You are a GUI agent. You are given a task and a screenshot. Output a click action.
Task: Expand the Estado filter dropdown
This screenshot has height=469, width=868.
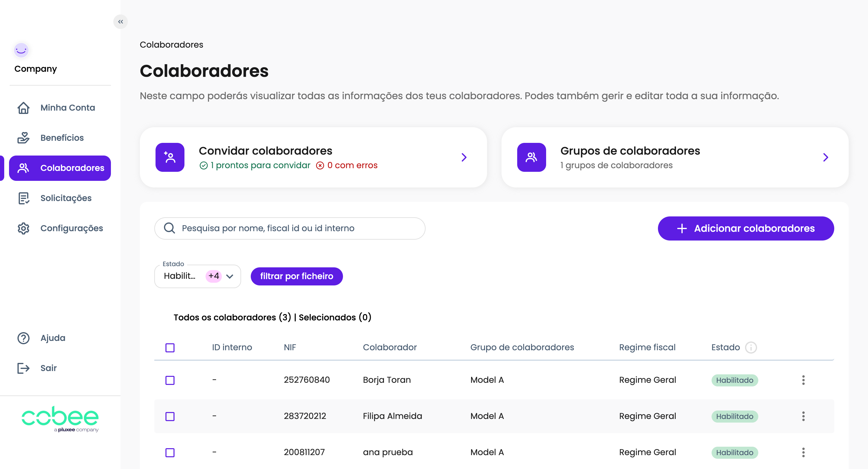[x=229, y=276]
